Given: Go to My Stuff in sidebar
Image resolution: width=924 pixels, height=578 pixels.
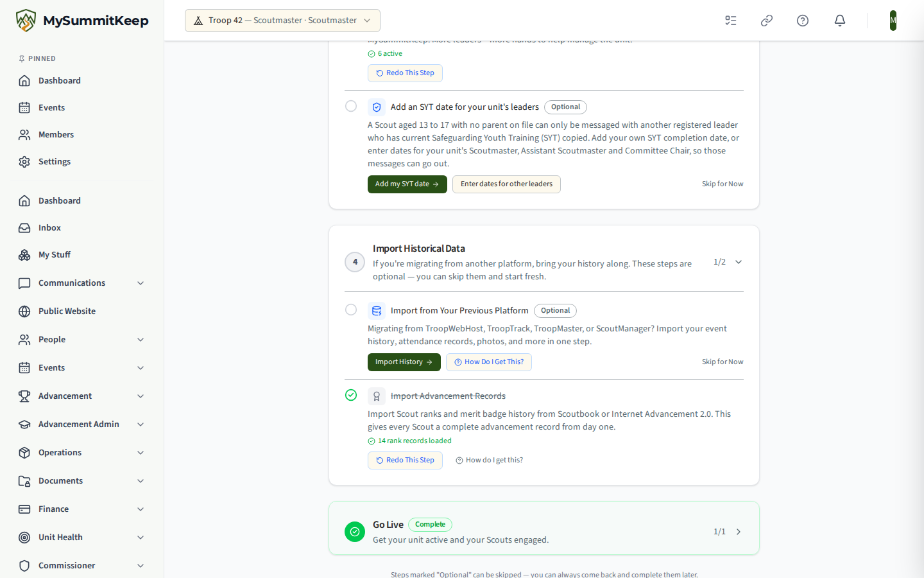Looking at the screenshot, I should pos(82,255).
